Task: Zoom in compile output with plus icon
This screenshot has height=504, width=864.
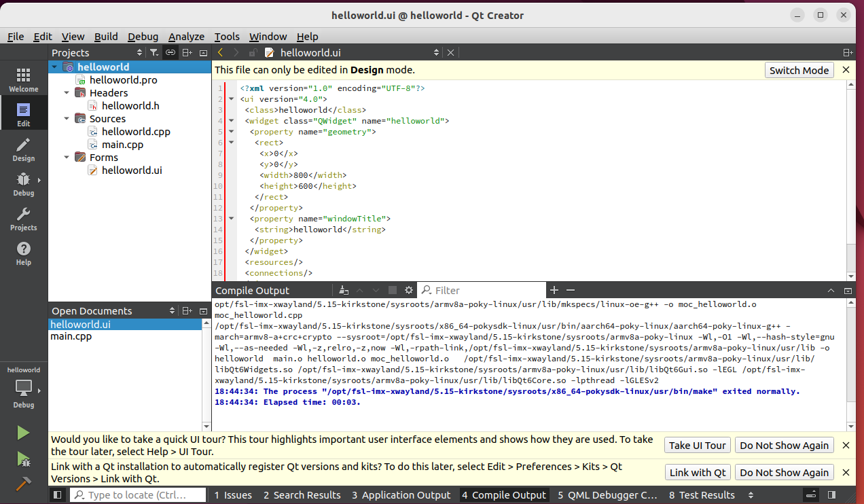Action: point(554,290)
